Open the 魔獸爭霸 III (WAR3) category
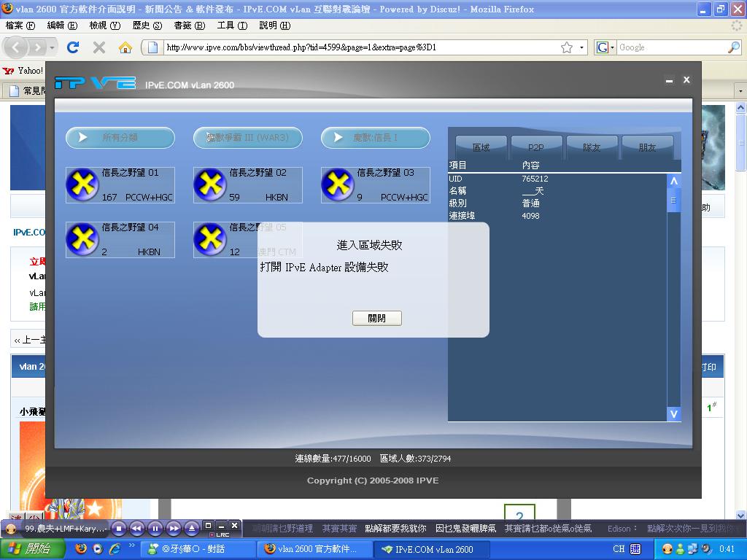The width and height of the screenshot is (747, 560). (248, 138)
